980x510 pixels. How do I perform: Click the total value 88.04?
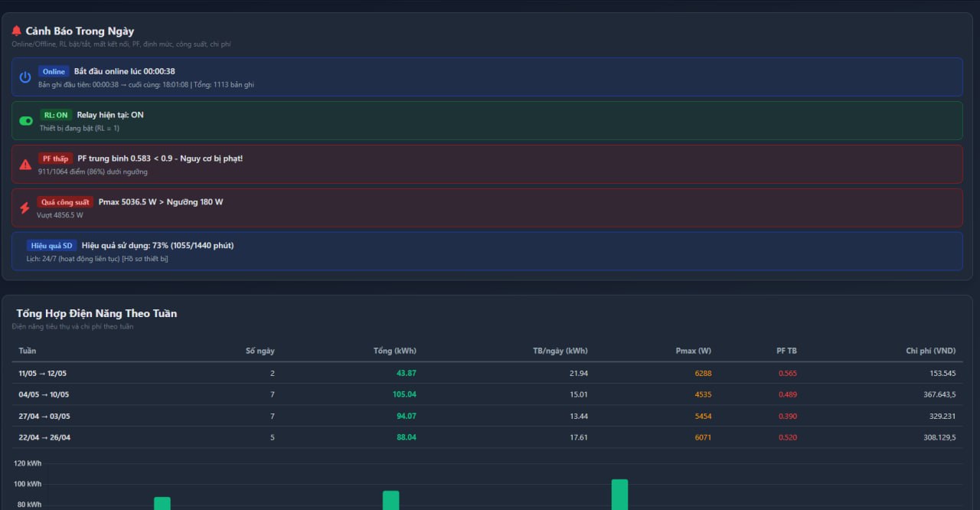(x=407, y=437)
